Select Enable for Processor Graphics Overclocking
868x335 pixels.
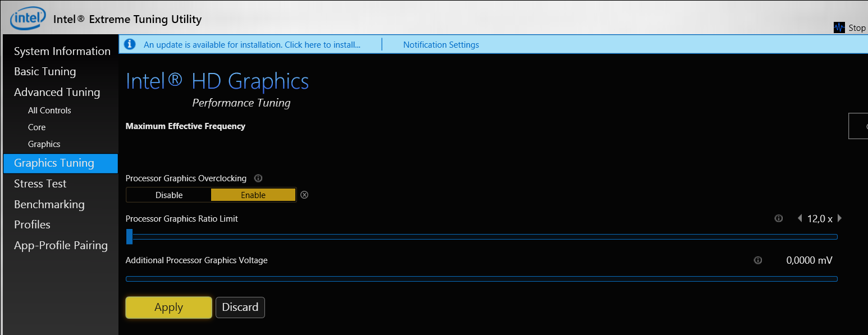coord(253,195)
